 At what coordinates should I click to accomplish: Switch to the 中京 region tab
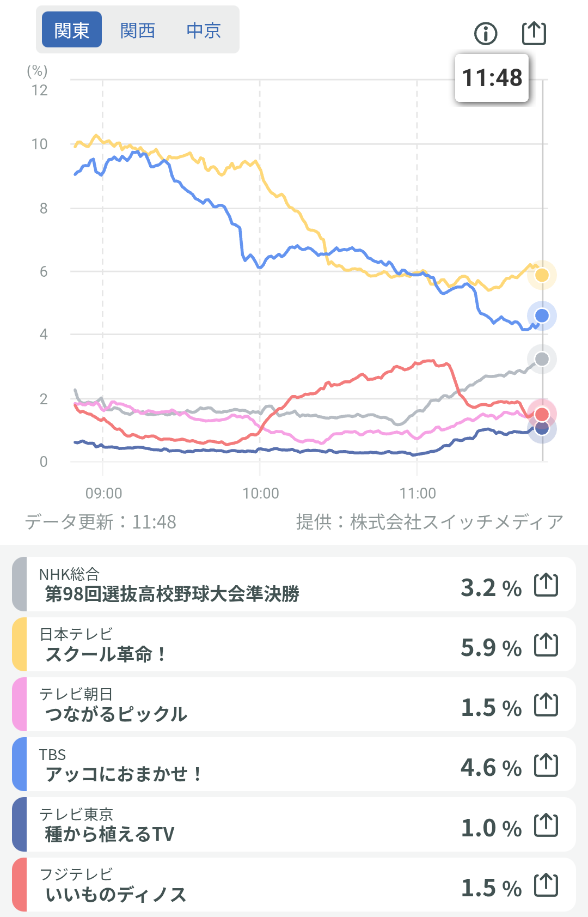coord(204,30)
